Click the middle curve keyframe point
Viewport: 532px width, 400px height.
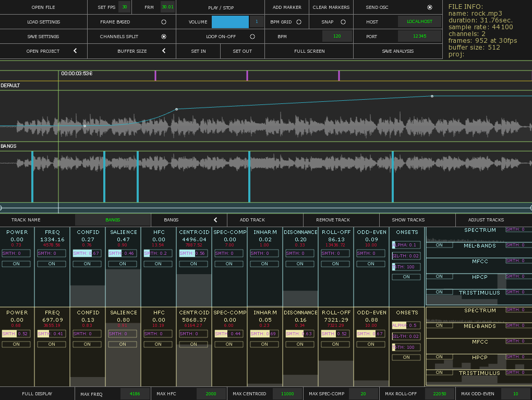[176, 109]
